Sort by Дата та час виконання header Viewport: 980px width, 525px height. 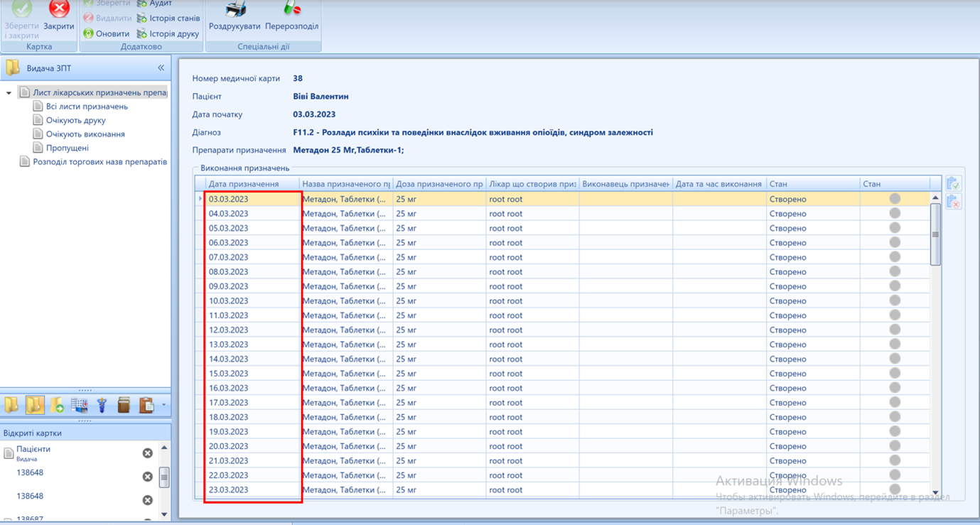pos(719,184)
